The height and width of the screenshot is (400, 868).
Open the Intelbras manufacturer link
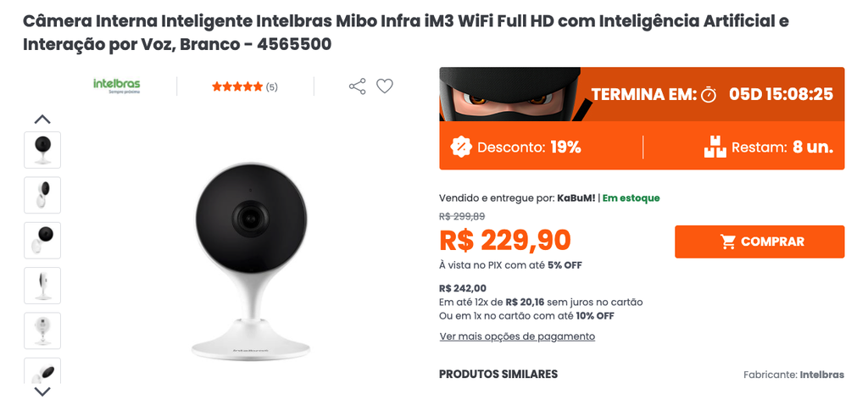click(x=822, y=375)
